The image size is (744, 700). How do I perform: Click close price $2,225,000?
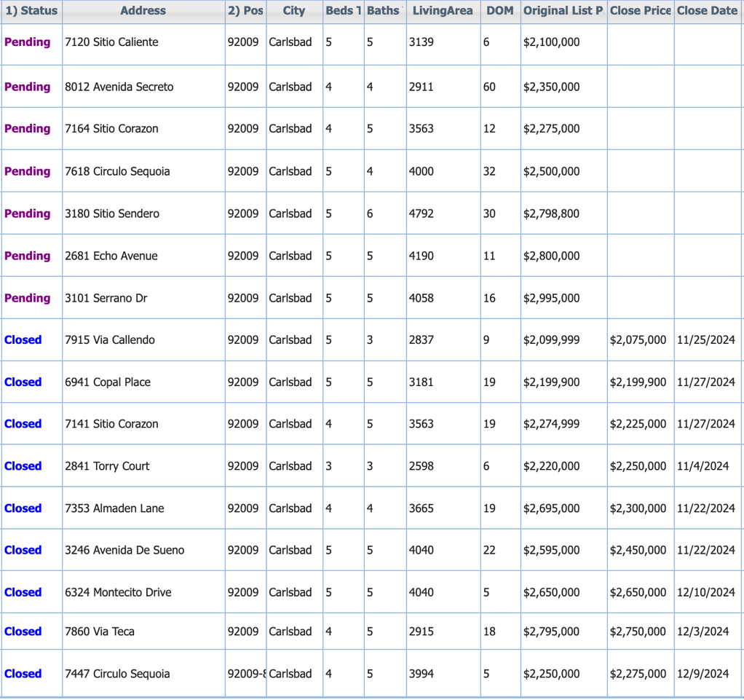tap(638, 424)
